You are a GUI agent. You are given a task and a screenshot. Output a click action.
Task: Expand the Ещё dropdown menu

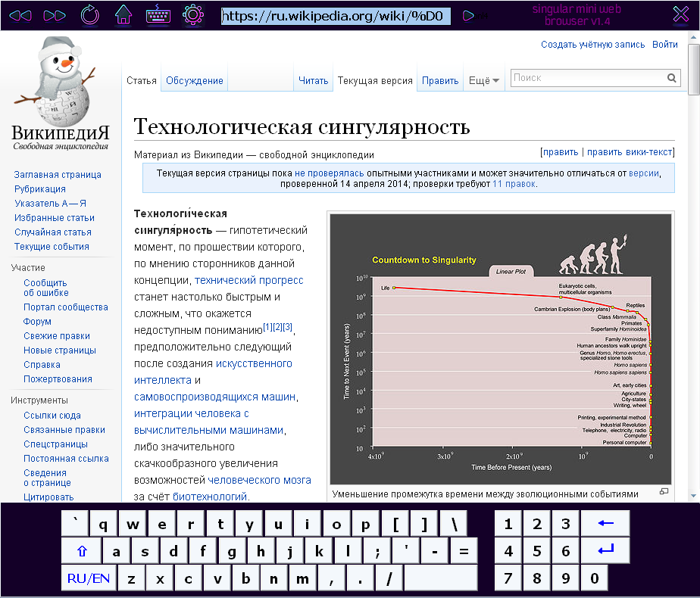pyautogui.click(x=483, y=81)
